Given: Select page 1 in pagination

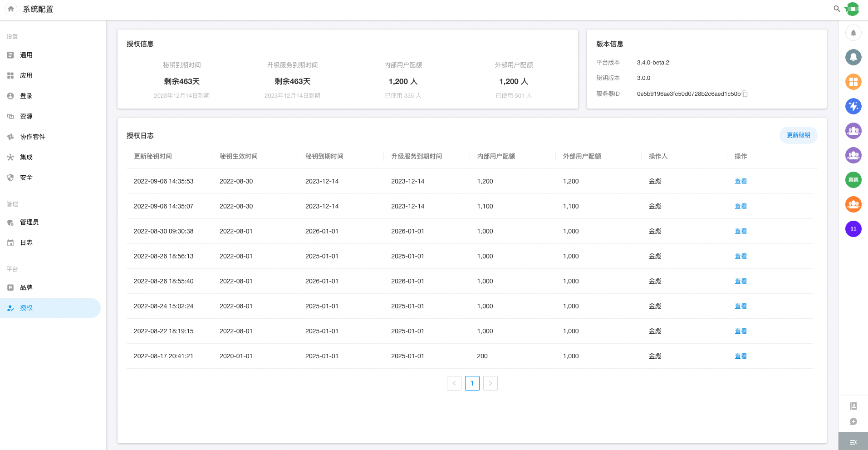Looking at the screenshot, I should 472,383.
